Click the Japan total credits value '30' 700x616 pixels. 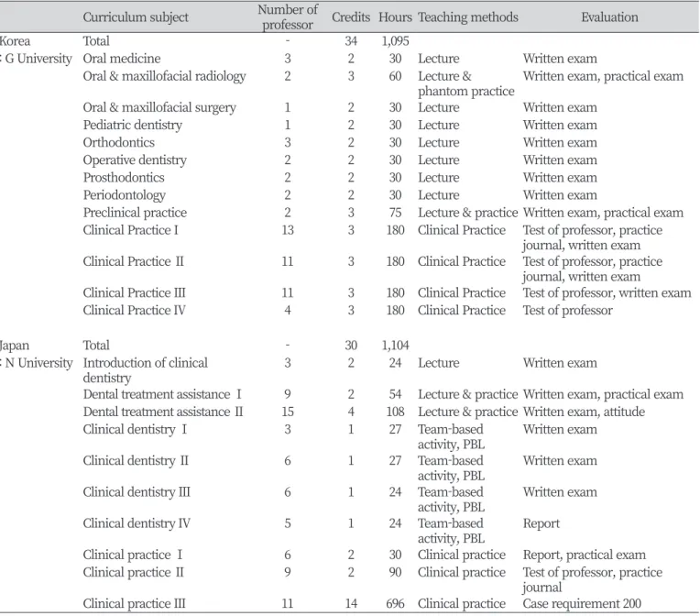(351, 346)
